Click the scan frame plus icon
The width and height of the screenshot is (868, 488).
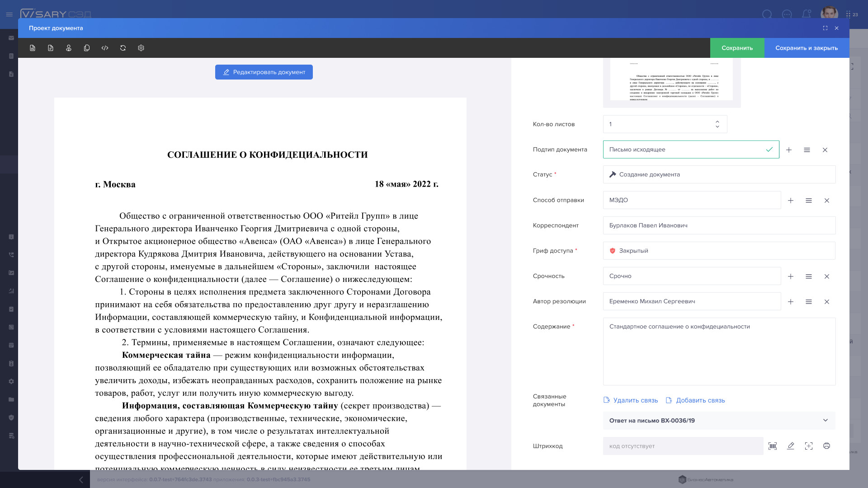pos(809,446)
